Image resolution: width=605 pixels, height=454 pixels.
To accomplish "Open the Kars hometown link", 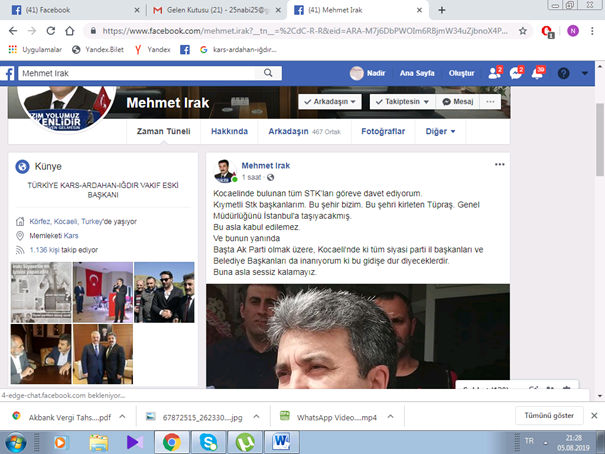I will (x=71, y=236).
